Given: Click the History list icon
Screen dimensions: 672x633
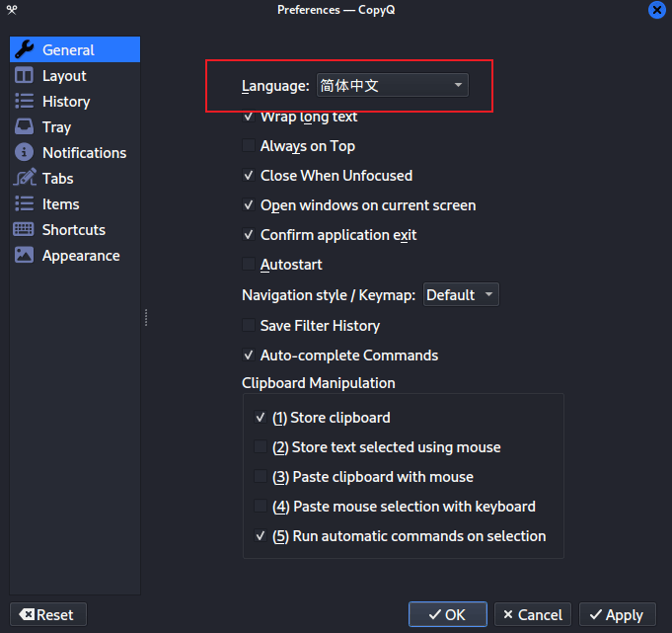Looking at the screenshot, I should coord(25,102).
